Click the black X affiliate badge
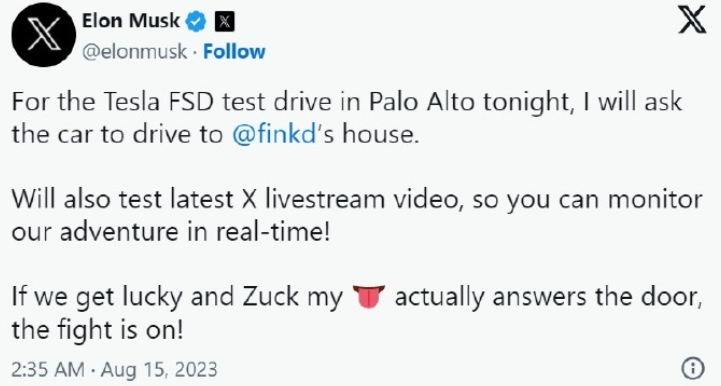This screenshot has height=386, width=721. pyautogui.click(x=224, y=22)
